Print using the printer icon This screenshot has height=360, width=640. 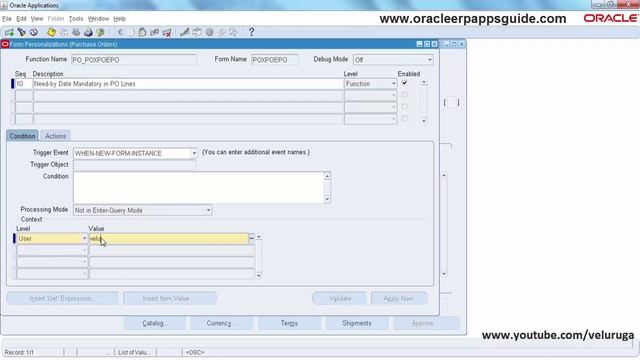tap(88, 32)
